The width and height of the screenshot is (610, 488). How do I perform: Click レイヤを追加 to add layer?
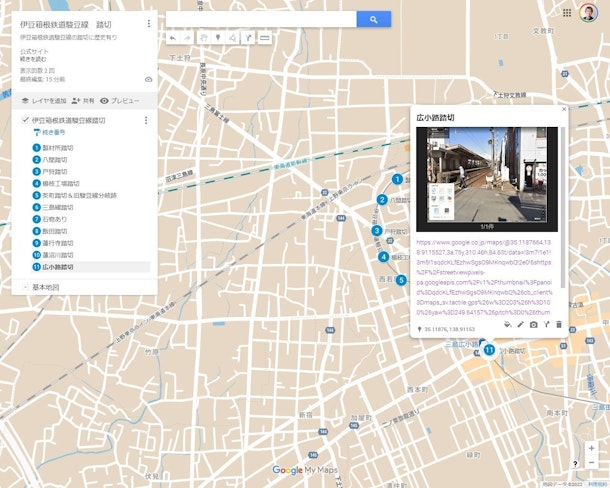point(44,101)
